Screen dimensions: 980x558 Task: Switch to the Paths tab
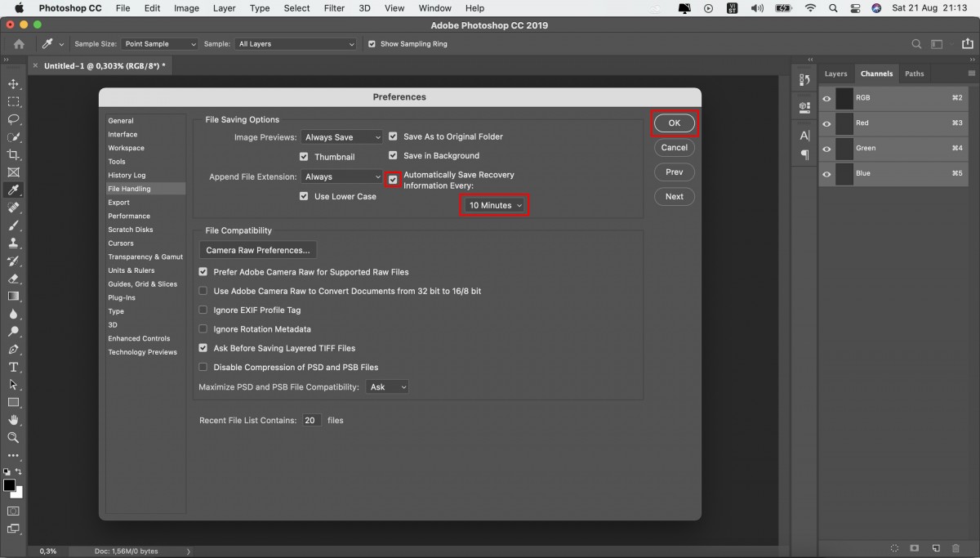[915, 74]
